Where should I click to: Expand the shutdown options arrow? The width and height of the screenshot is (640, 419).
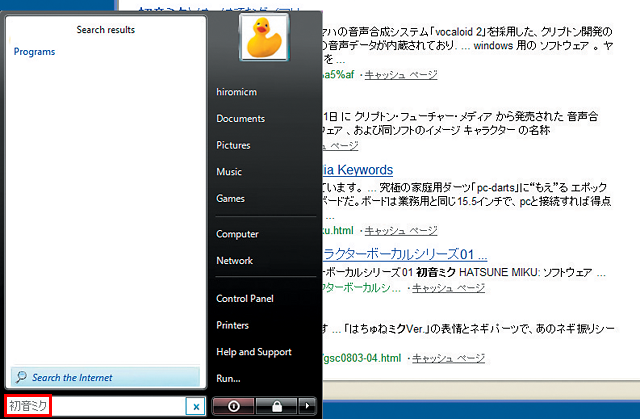click(x=307, y=406)
